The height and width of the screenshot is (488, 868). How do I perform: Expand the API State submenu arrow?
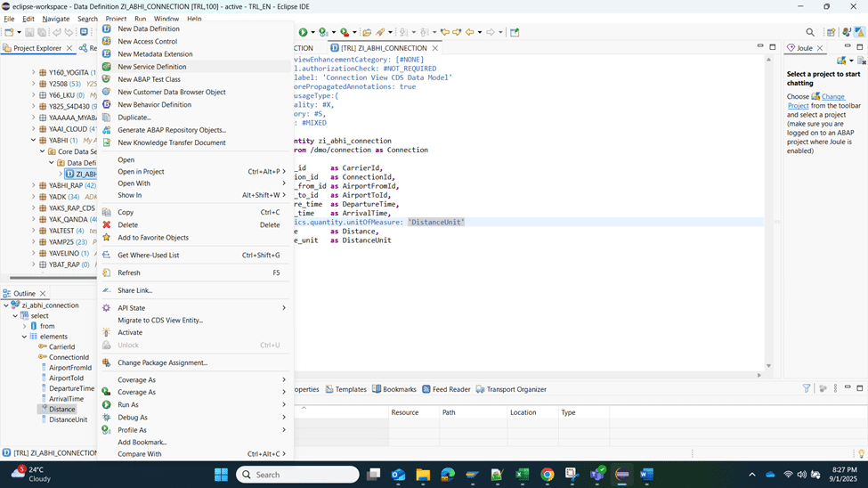[x=284, y=308]
